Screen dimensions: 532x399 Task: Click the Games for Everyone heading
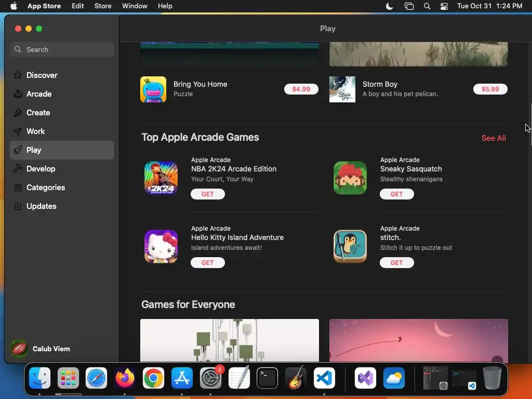click(188, 304)
